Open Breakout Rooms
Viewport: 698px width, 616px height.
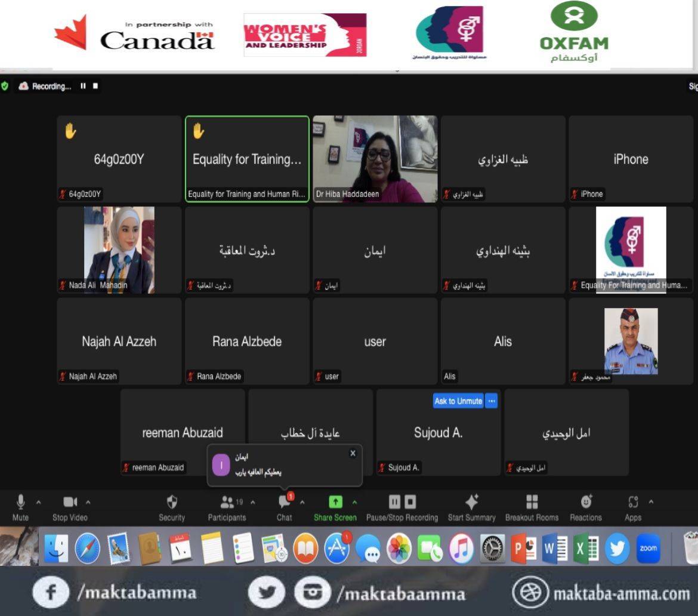point(532,502)
